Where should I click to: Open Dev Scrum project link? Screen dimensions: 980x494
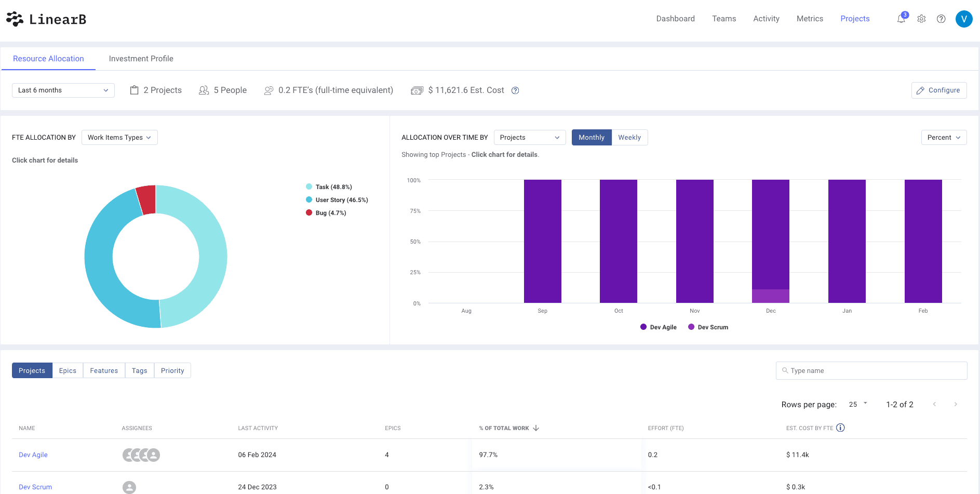[35, 487]
